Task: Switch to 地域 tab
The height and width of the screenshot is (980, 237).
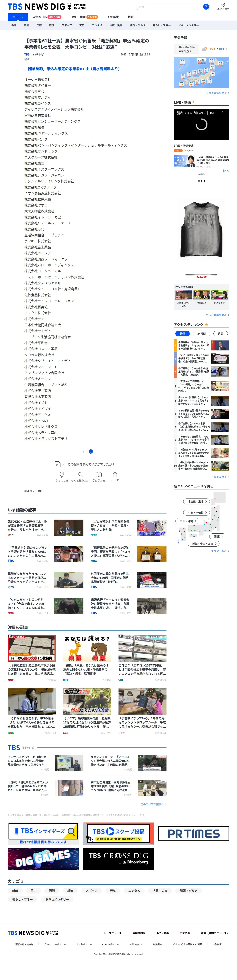Action: 131,17
